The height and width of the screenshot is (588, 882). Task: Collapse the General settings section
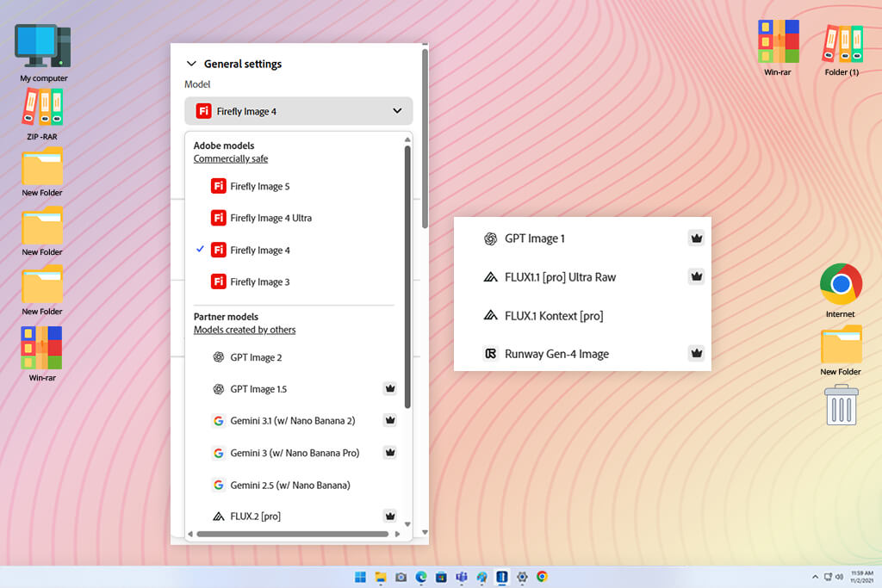[191, 64]
